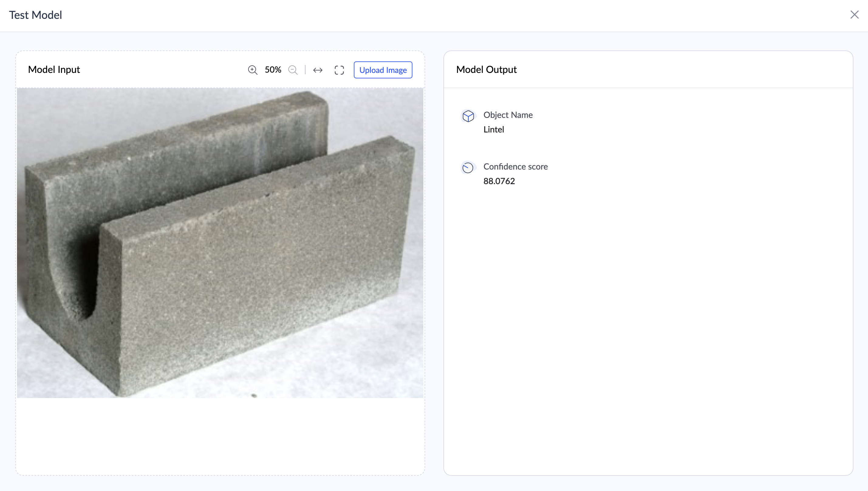Click empty area below the input image
Screen dimensions: 868x491
coord(220,437)
